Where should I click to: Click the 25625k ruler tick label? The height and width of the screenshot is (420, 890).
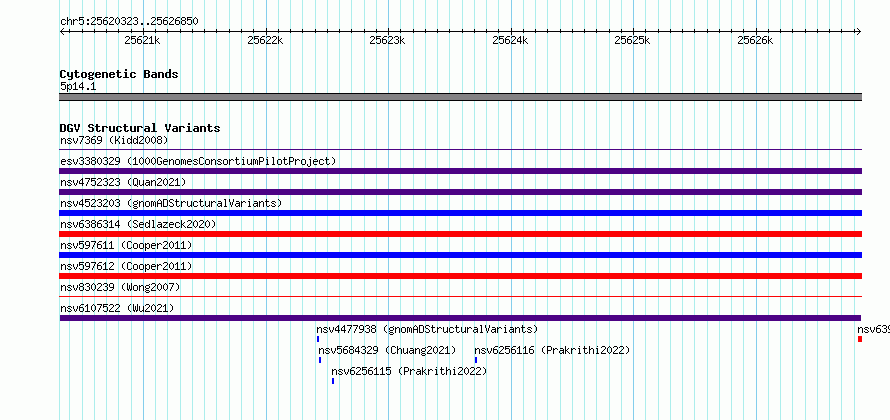[x=633, y=40]
